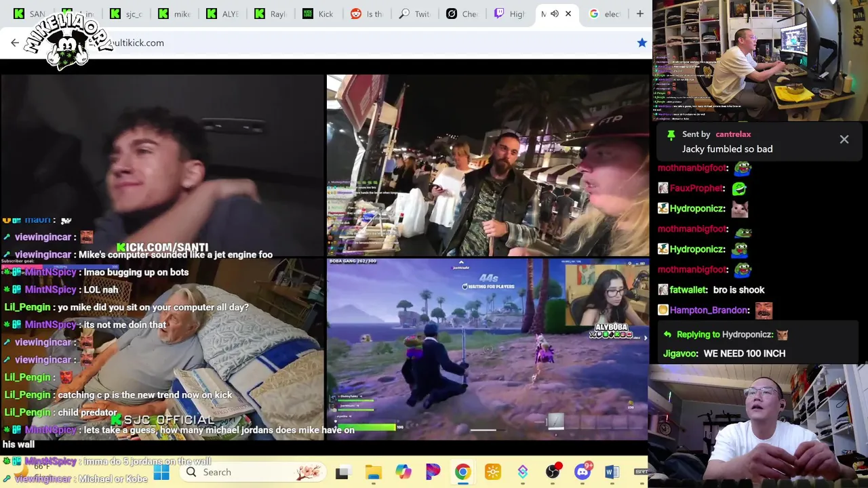868x488 pixels.
Task: Switch to the Twitch 'High' tab
Action: pyautogui.click(x=510, y=14)
